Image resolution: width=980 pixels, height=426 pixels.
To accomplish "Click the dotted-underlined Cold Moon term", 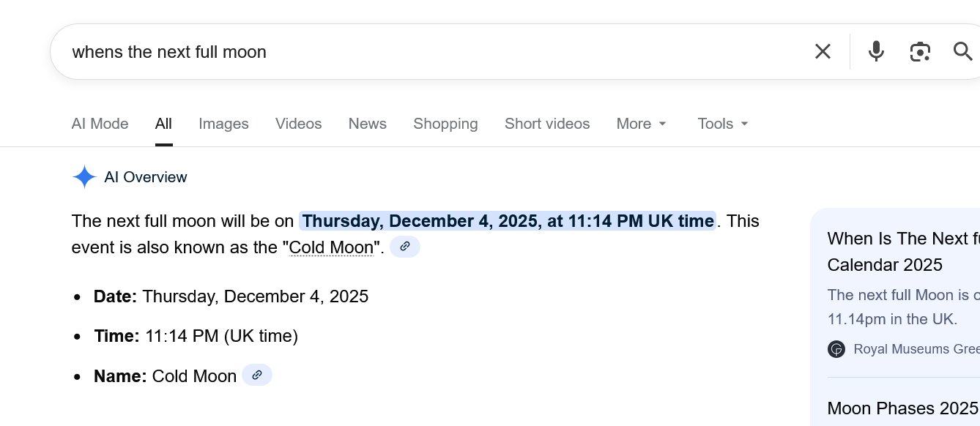I will (x=331, y=247).
